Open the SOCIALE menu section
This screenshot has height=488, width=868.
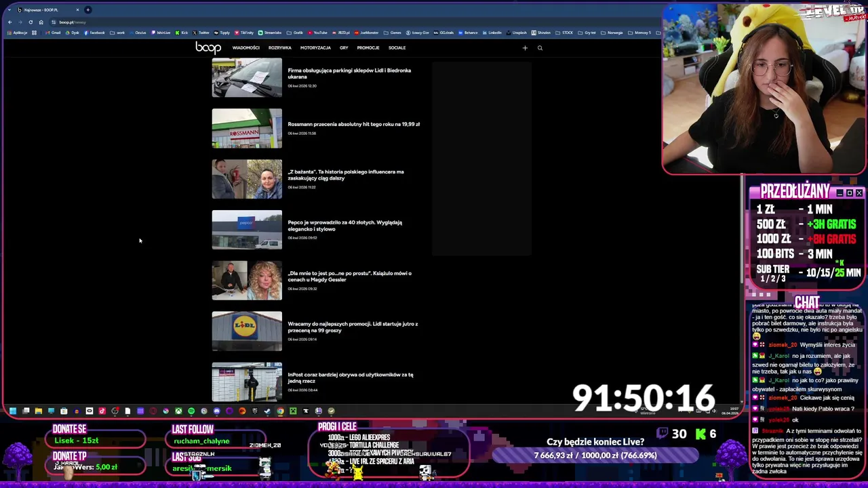pyautogui.click(x=397, y=48)
